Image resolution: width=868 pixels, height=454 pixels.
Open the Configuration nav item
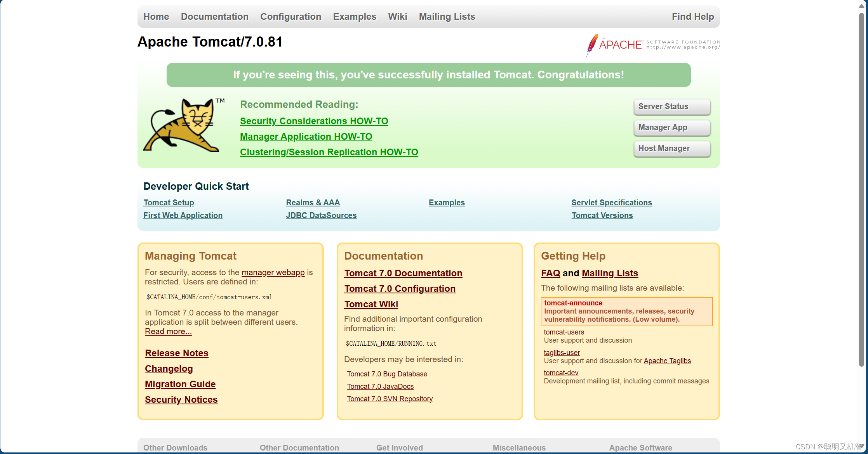290,17
